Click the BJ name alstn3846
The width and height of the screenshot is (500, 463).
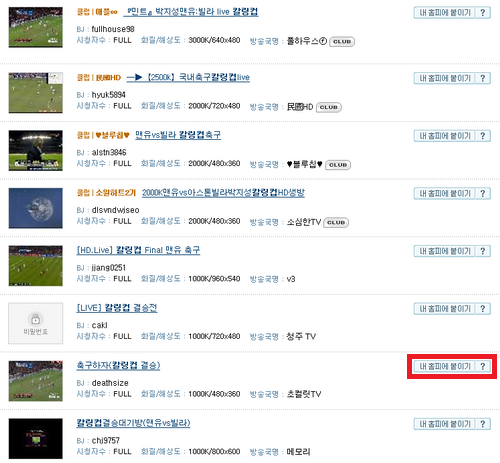pos(109,153)
